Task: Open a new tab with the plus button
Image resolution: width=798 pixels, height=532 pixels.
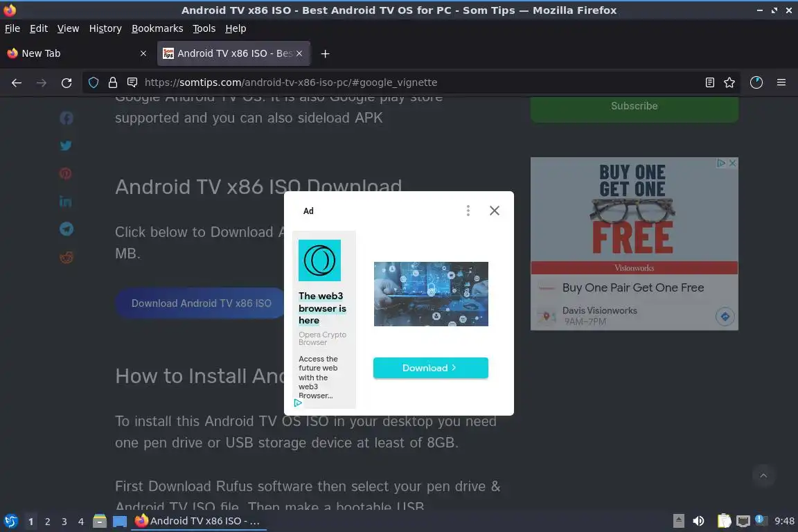Action: pyautogui.click(x=325, y=53)
